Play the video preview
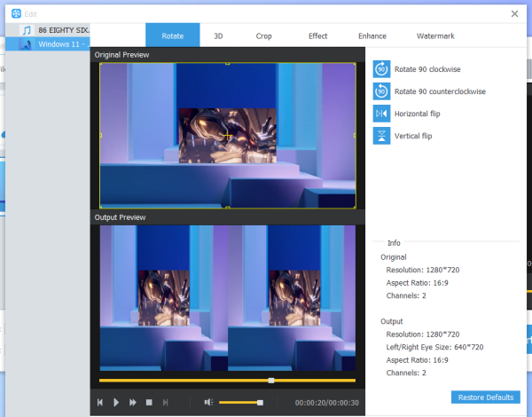 point(116,403)
